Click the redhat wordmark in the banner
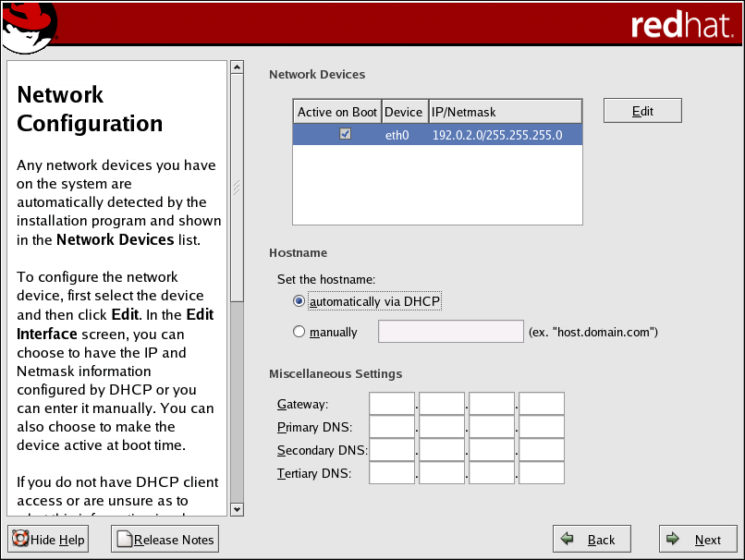745x560 pixels. (x=680, y=25)
